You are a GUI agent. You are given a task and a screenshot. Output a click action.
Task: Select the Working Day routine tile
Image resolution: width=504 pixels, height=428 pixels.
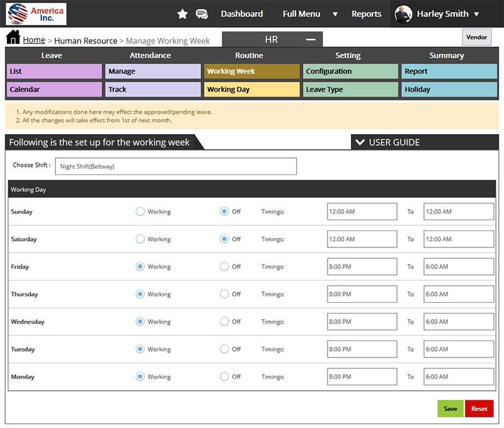(251, 89)
